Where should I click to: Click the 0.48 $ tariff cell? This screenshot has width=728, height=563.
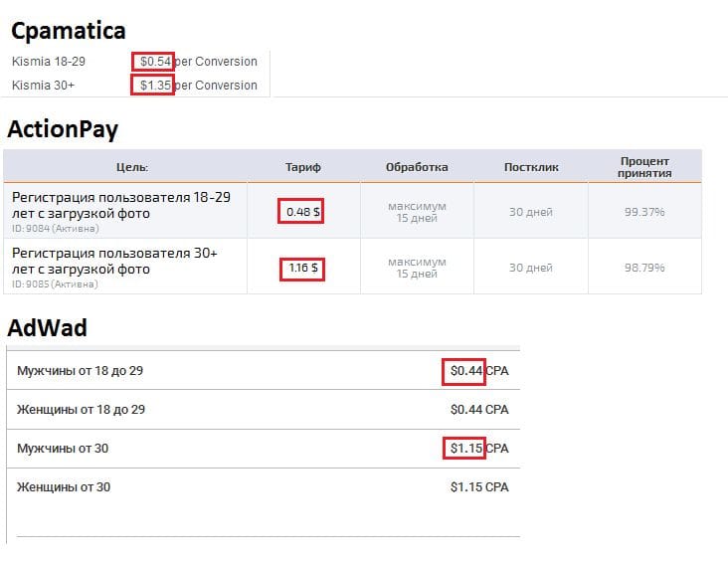point(302,212)
